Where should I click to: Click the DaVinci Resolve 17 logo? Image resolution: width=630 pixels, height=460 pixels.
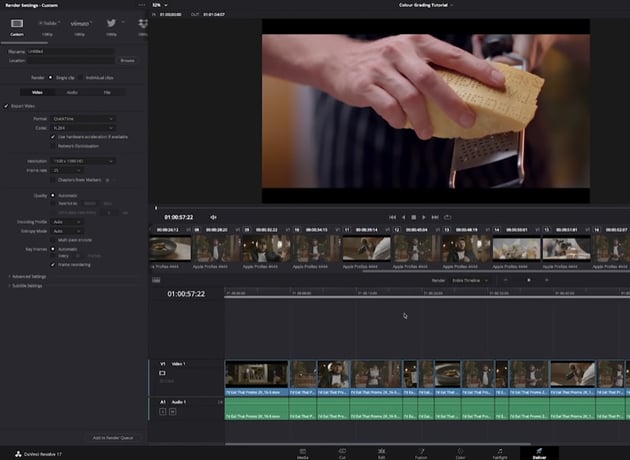coord(18,454)
